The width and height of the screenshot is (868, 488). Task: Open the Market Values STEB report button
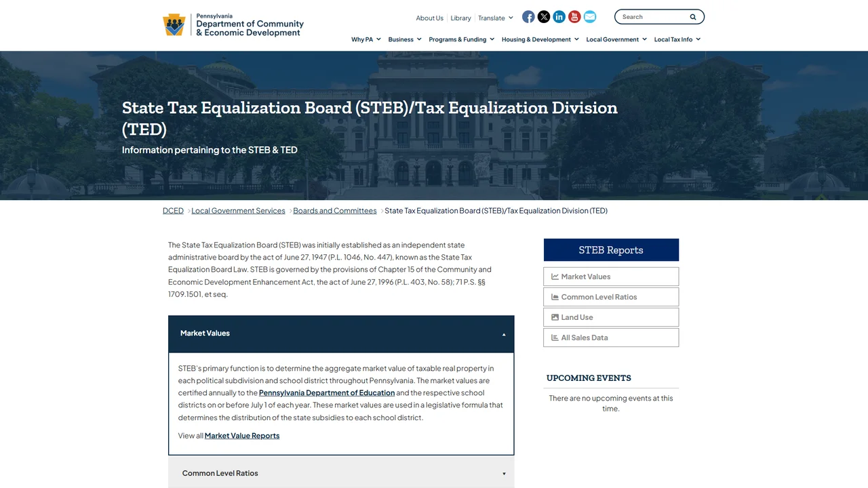(611, 277)
